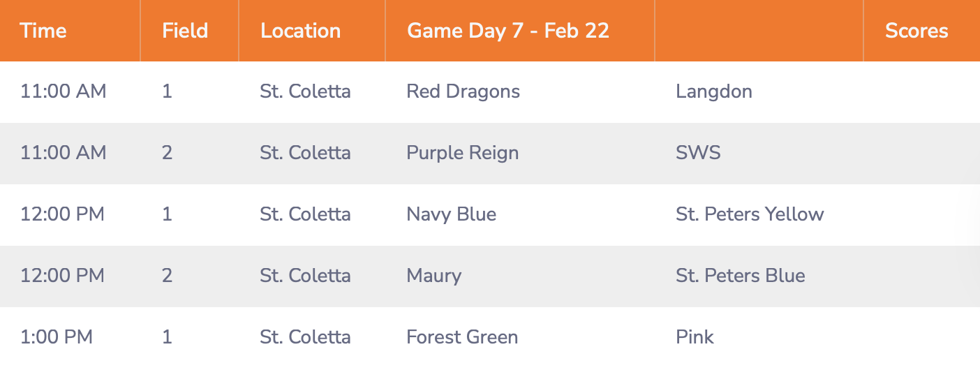Click the Langdon team name
Image resolution: width=980 pixels, height=370 pixels.
coord(713,91)
